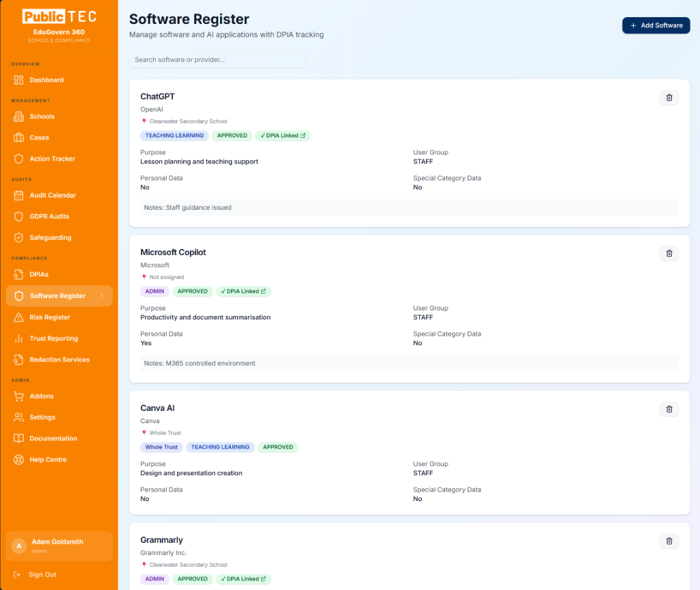Click the APPROVED badge on Canva AI
Image resolution: width=700 pixels, height=590 pixels.
278,447
